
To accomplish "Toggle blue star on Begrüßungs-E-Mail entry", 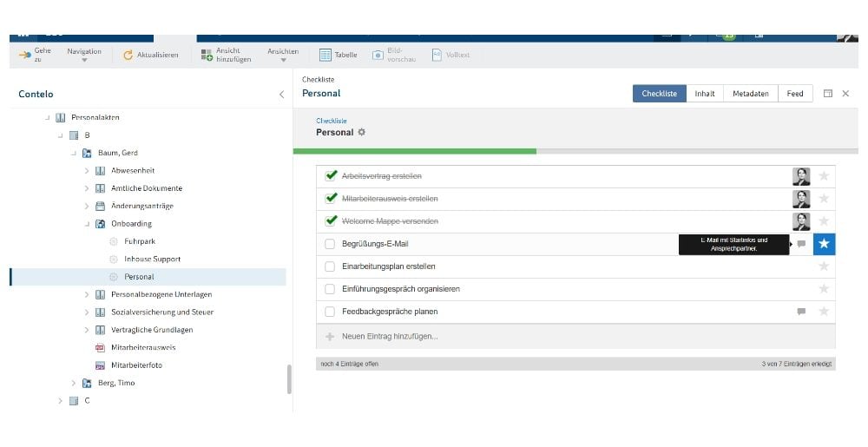I will coord(824,244).
